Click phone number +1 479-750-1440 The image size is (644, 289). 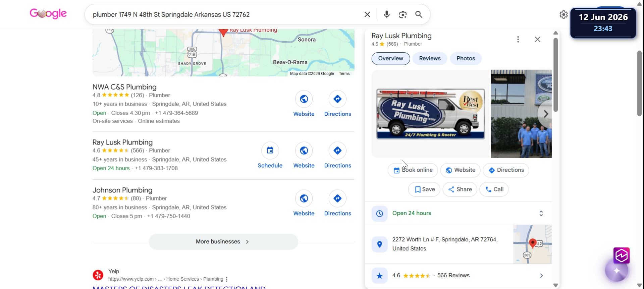[x=169, y=216]
